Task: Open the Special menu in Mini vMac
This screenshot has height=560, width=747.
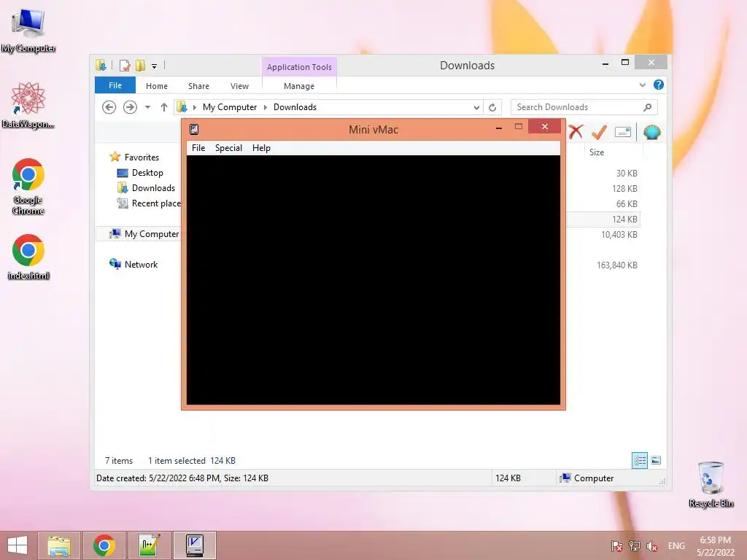Action: tap(228, 148)
